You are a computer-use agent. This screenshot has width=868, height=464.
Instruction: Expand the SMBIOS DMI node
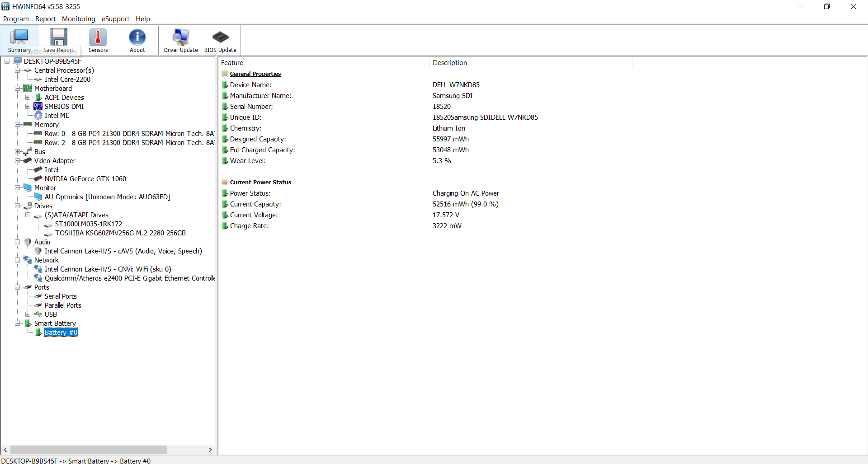(28, 106)
